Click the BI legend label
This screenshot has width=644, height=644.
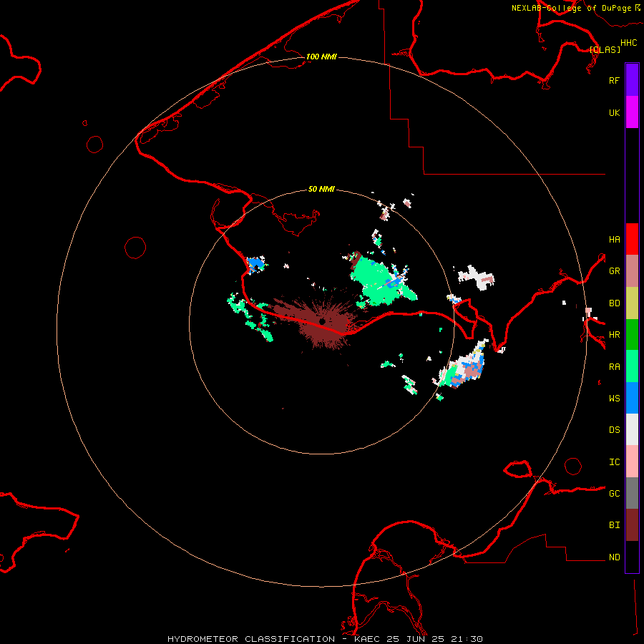[x=614, y=525]
